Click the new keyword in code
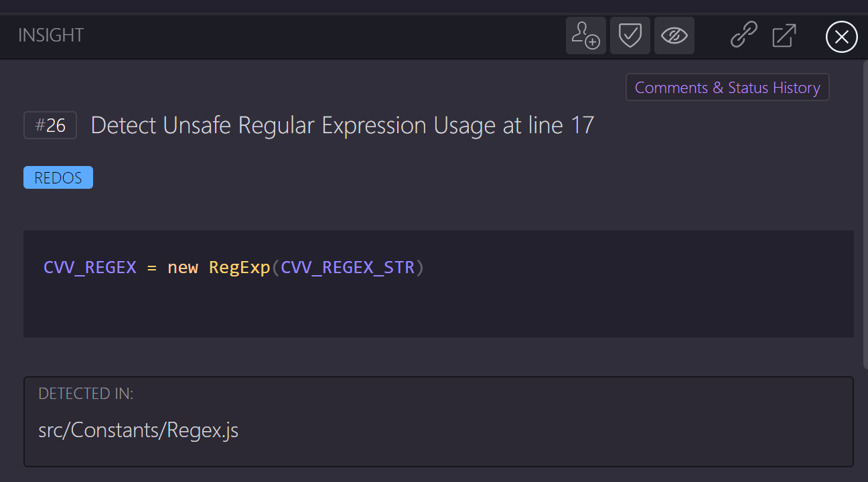868x482 pixels. coord(183,268)
